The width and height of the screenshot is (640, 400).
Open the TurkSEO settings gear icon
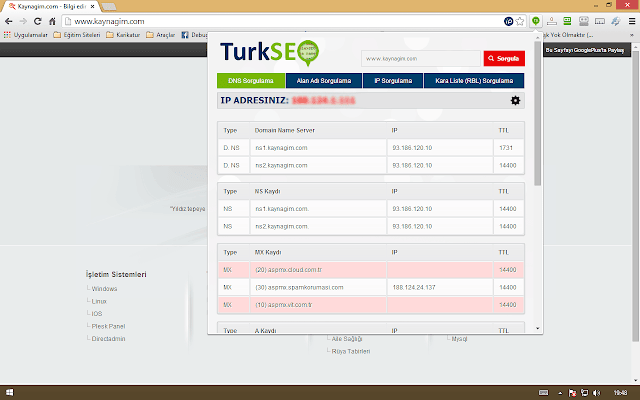click(x=515, y=100)
